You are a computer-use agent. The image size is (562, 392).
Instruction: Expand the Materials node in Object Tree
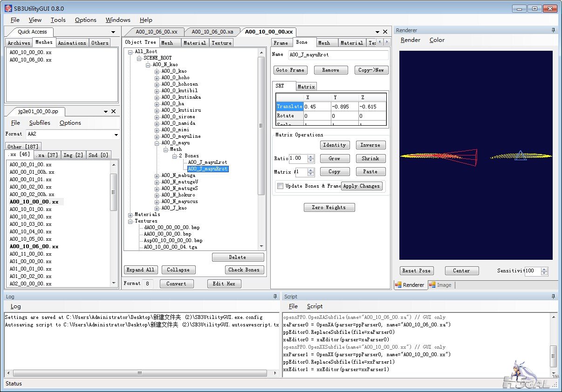130,215
